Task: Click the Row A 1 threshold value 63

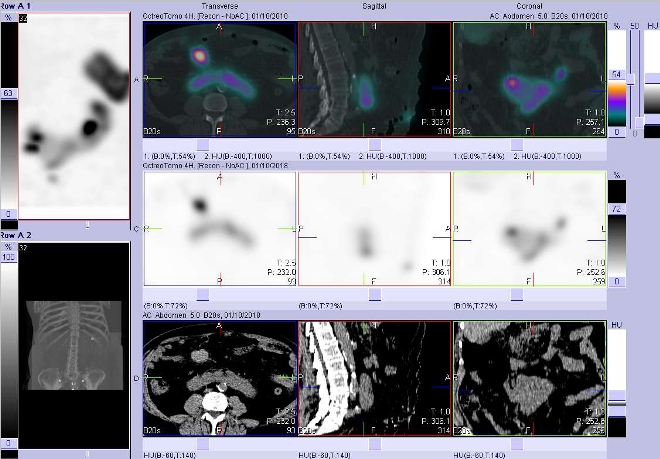Action: tap(7, 95)
